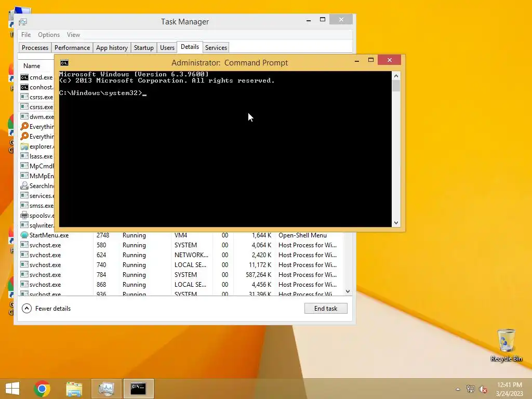Select the conhost process icon

pyautogui.click(x=24, y=87)
